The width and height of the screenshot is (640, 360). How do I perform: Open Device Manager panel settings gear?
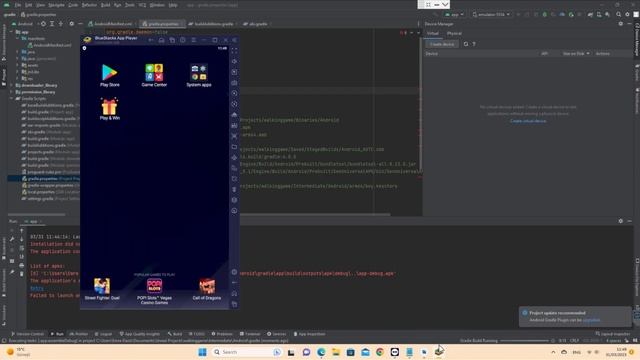pyautogui.click(x=621, y=24)
